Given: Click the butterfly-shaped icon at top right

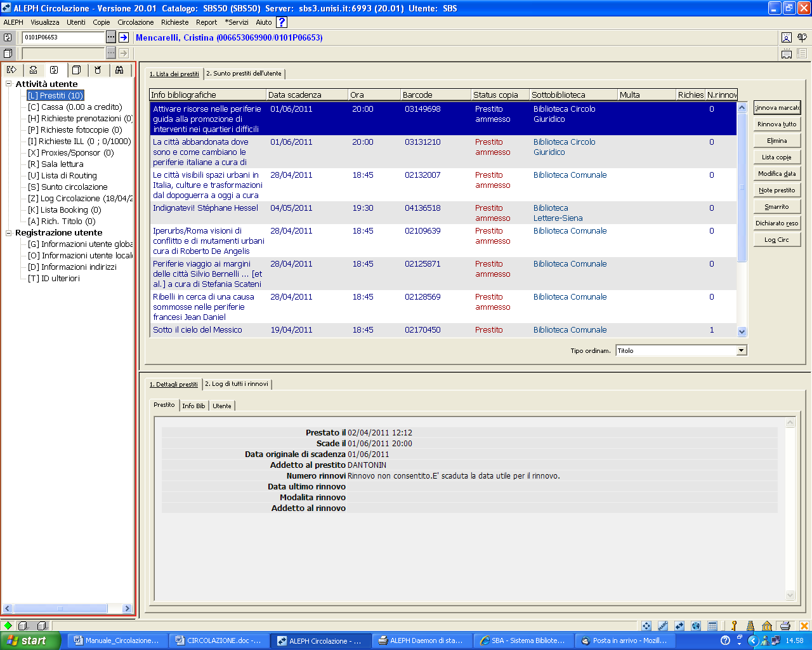Looking at the screenshot, I should pyautogui.click(x=802, y=37).
